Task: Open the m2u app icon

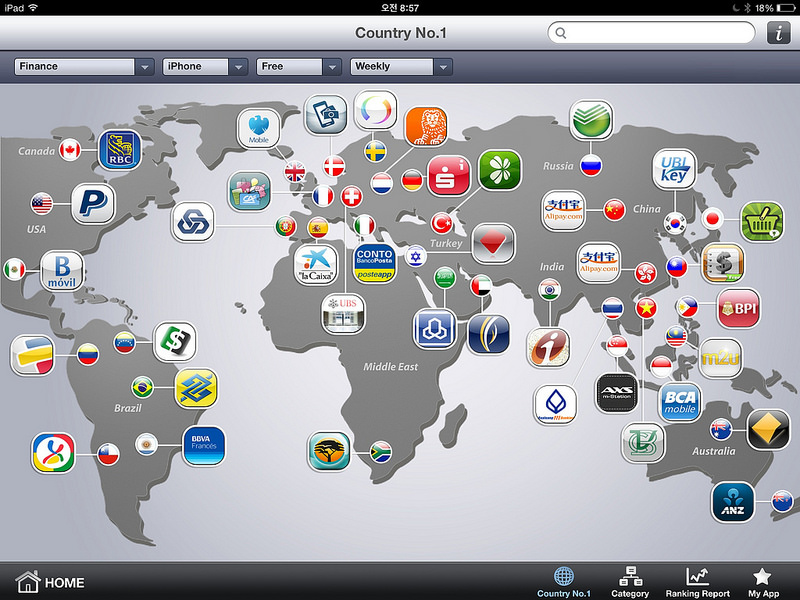Action: tap(720, 358)
